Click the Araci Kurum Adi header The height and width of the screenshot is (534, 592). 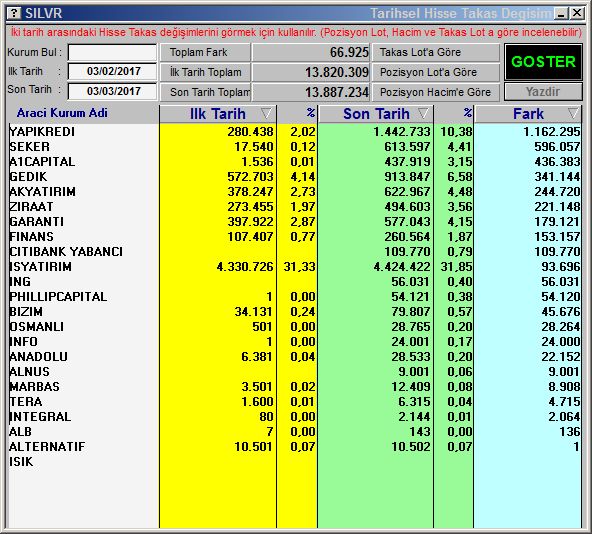pyautogui.click(x=62, y=113)
